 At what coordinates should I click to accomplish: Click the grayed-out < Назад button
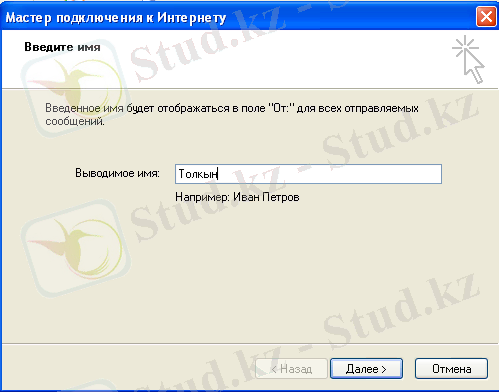pyautogui.click(x=291, y=369)
